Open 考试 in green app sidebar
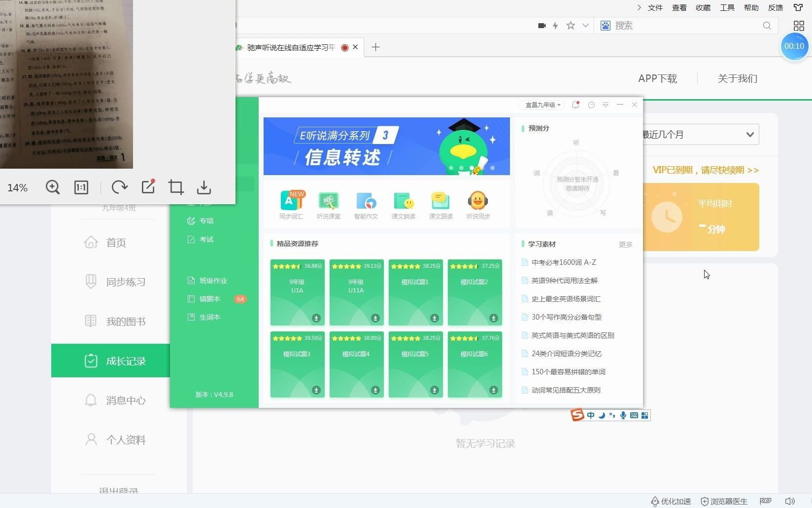Viewport: 812px width, 508px height. (x=201, y=240)
